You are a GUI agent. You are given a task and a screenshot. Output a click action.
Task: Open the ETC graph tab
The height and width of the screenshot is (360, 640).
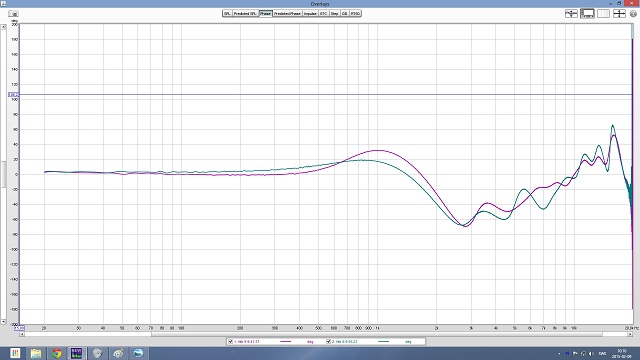(x=324, y=13)
